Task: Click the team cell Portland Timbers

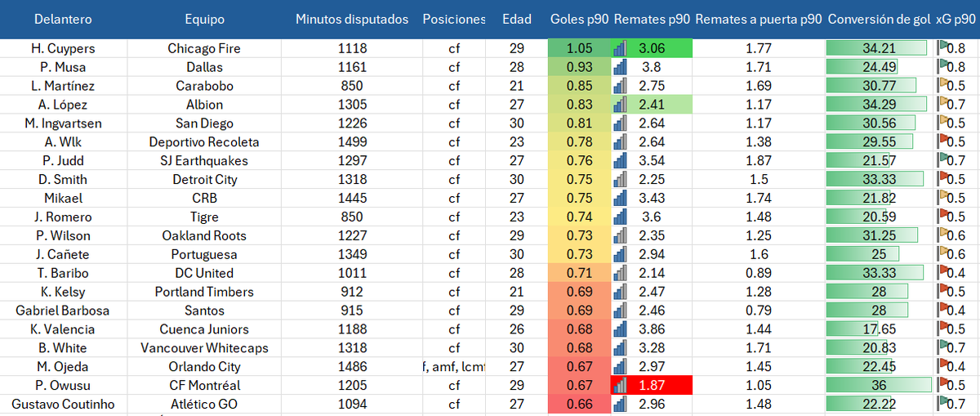Action: click(204, 292)
